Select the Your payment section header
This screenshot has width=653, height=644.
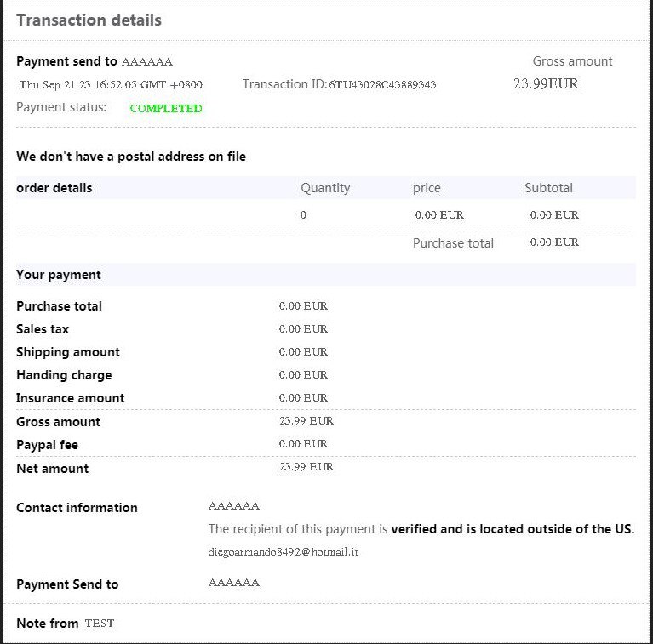click(59, 275)
